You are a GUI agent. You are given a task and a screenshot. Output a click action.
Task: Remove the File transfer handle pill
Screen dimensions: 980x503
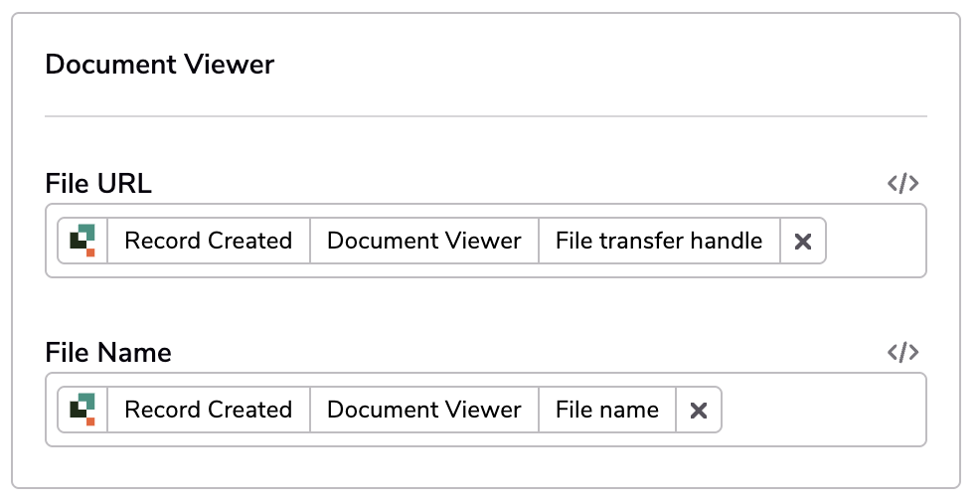point(802,242)
